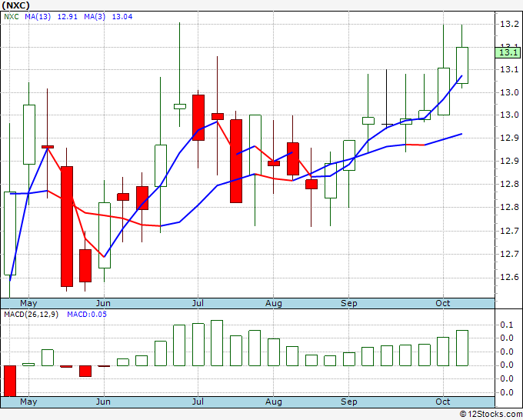Click the large red MACD bar at far left
Screen dimensions: 523x420
pos(10,381)
